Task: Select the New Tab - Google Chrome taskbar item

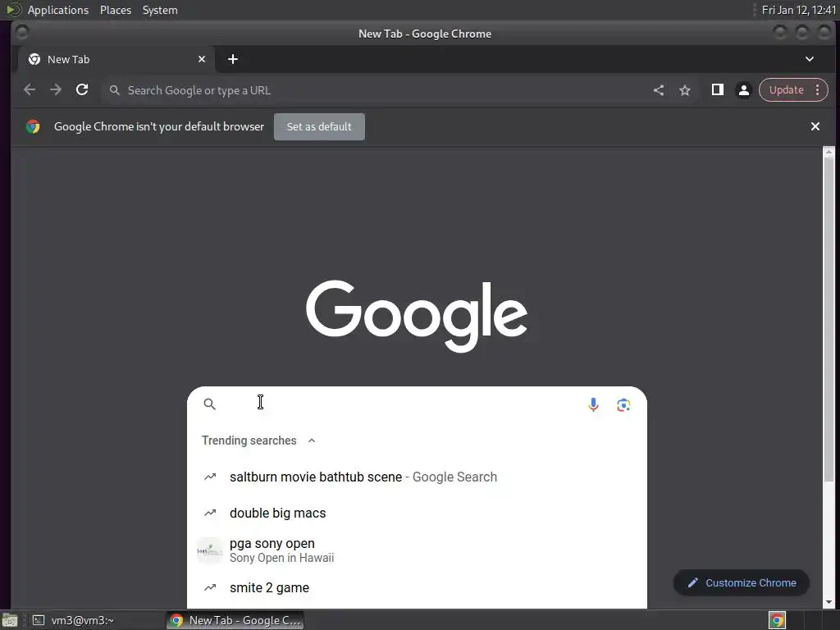Action: (x=235, y=620)
